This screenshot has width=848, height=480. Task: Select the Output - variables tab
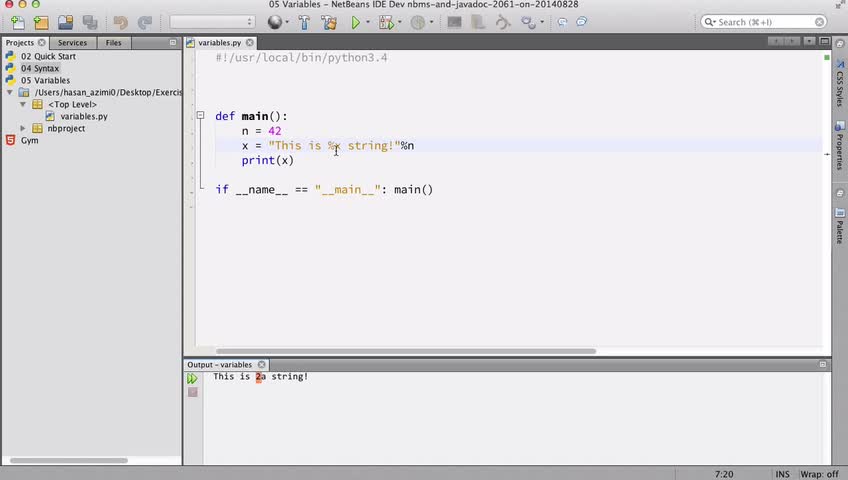click(220, 365)
